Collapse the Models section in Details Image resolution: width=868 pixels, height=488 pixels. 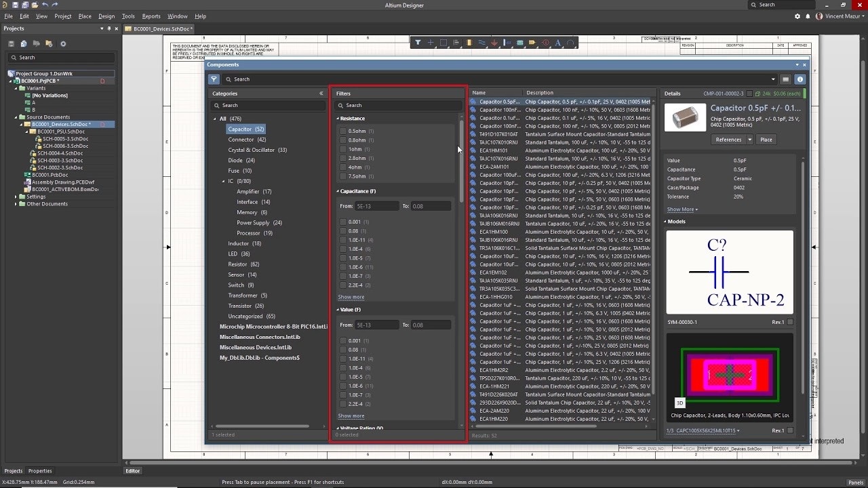[665, 222]
